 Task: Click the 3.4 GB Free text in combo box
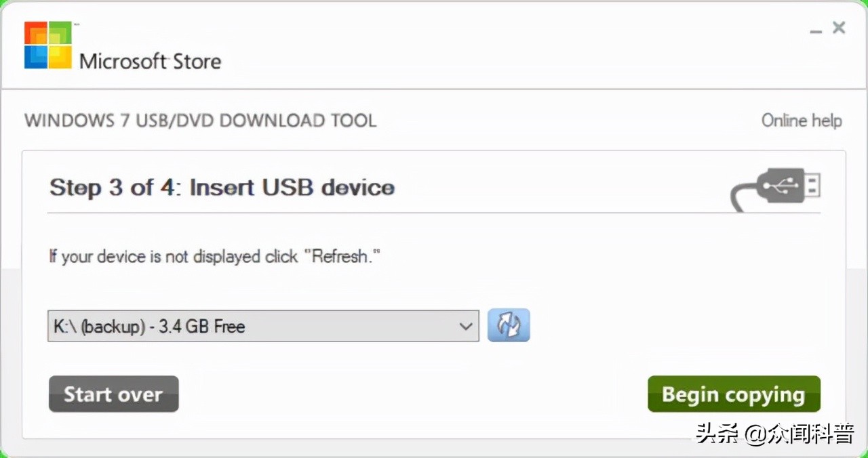201,327
